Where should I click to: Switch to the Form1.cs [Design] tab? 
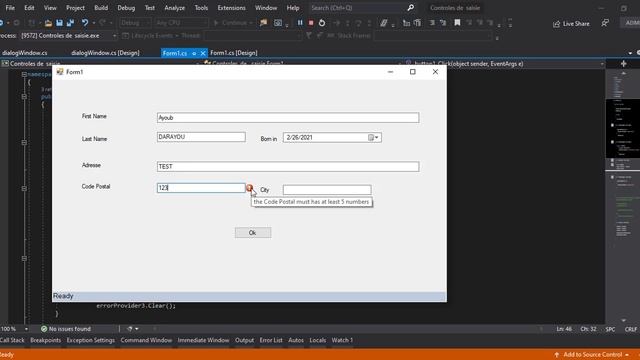point(233,53)
